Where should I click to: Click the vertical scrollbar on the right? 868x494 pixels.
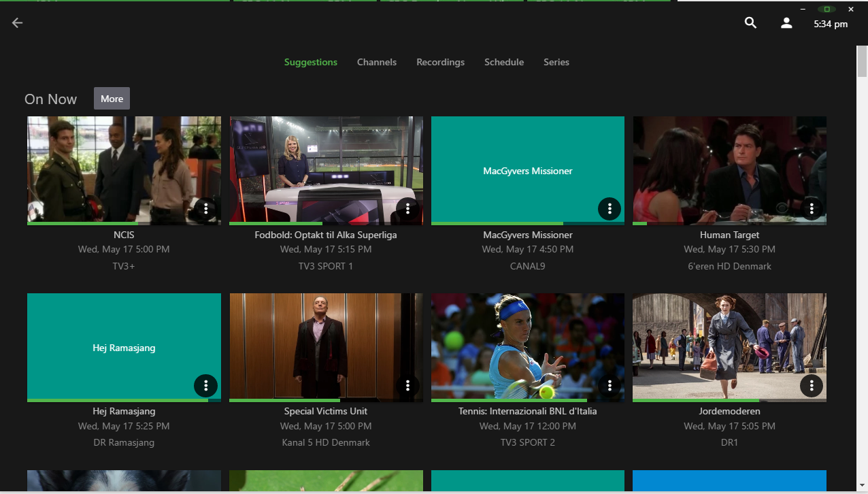pyautogui.click(x=861, y=61)
